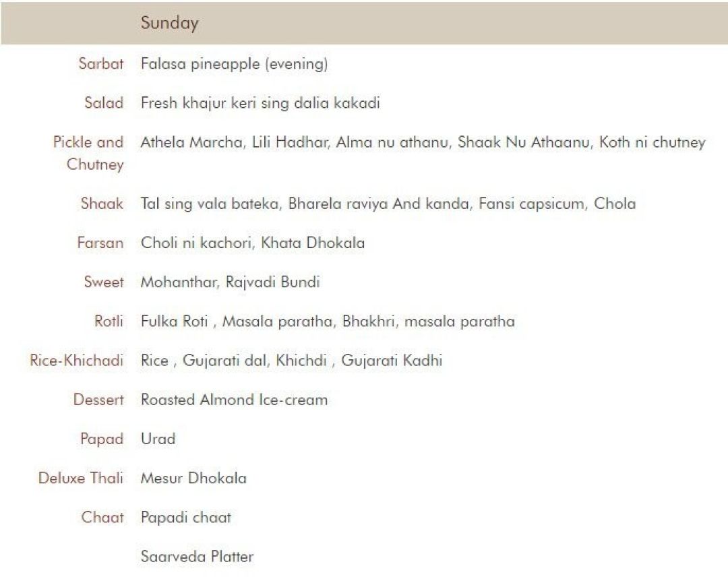
Task: Click the Athela Marcha pickle list
Action: click(x=423, y=142)
